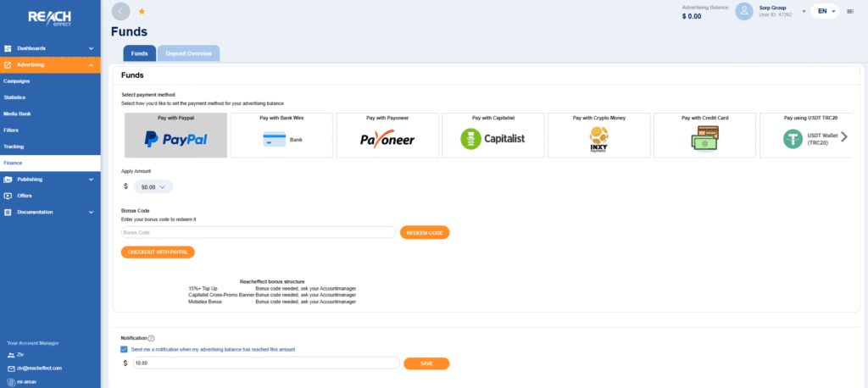This screenshot has width=868, height=388.
Task: Collapse the Advertising menu chevron
Action: pos(92,65)
